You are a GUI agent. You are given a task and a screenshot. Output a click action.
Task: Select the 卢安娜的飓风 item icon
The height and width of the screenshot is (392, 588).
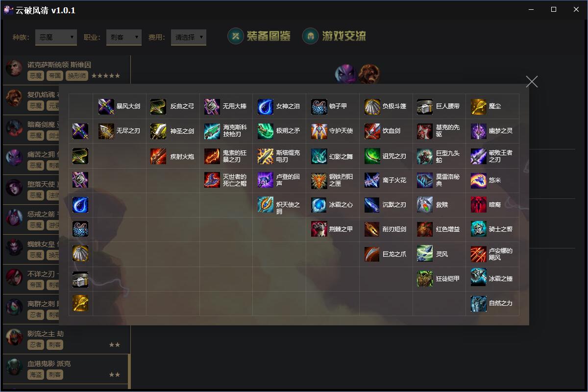coord(479,254)
